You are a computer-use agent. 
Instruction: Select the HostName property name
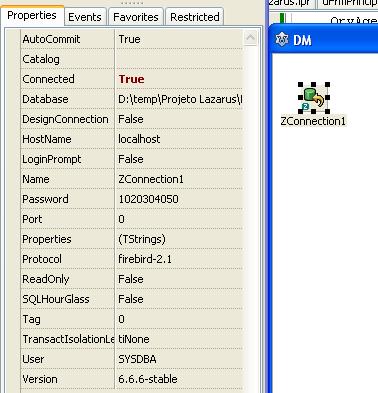(x=46, y=139)
